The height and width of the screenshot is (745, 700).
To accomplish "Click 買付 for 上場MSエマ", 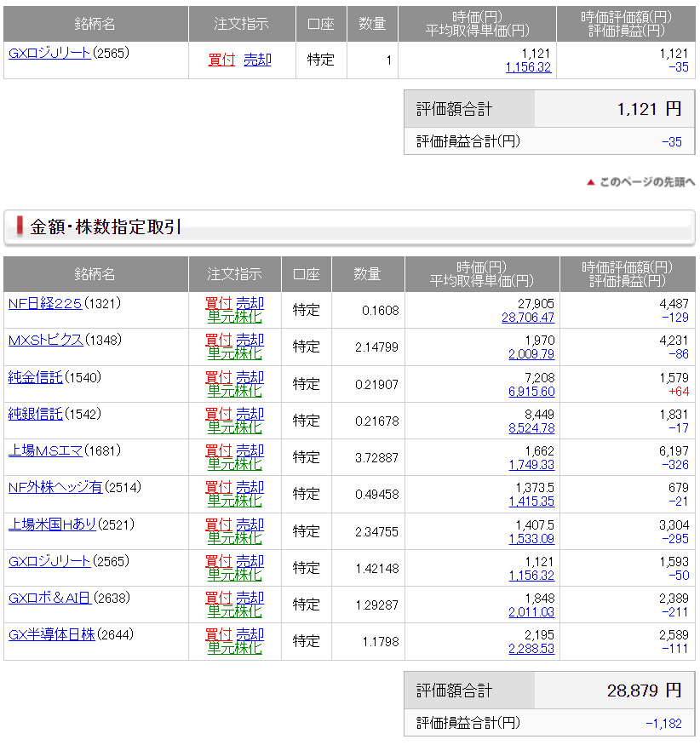I will (219, 450).
